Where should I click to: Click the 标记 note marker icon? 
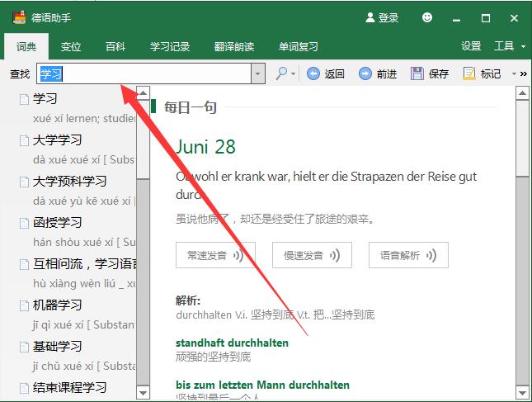tap(468, 73)
